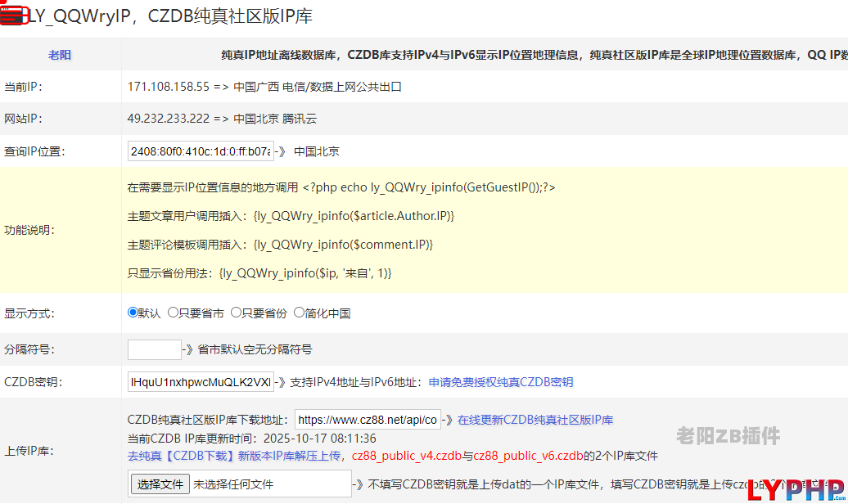Screen dimensions: 848x504
Task: Choose the 只要省份 radio option
Action: click(x=237, y=313)
